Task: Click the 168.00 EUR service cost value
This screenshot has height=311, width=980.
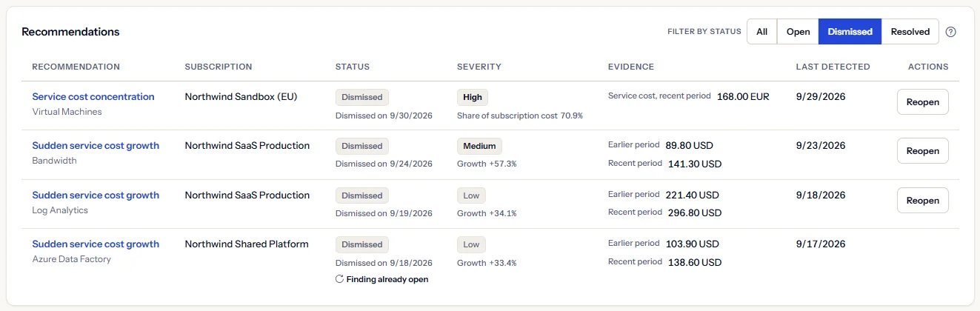Action: point(743,97)
